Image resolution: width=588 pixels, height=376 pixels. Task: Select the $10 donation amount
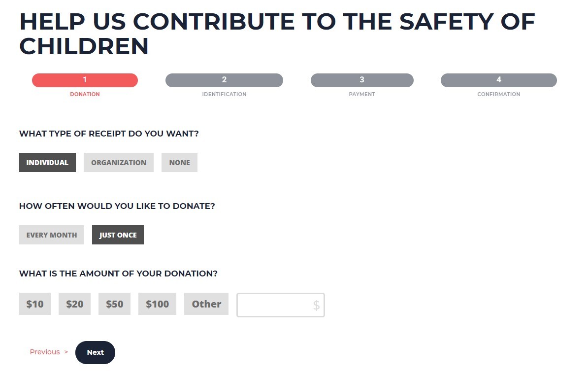tap(35, 304)
